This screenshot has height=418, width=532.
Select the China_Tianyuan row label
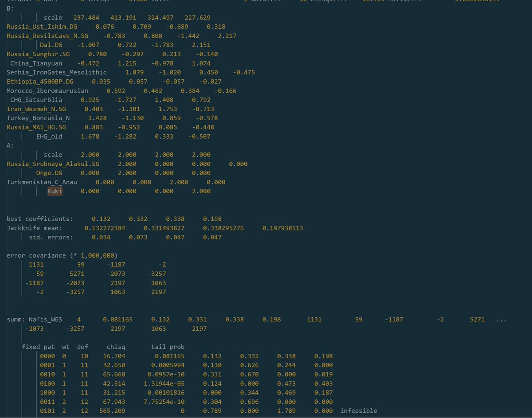(36, 63)
